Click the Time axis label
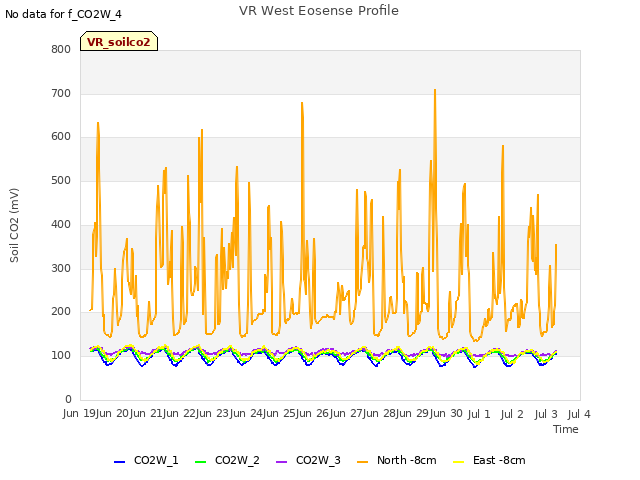The image size is (640, 480). point(566,429)
